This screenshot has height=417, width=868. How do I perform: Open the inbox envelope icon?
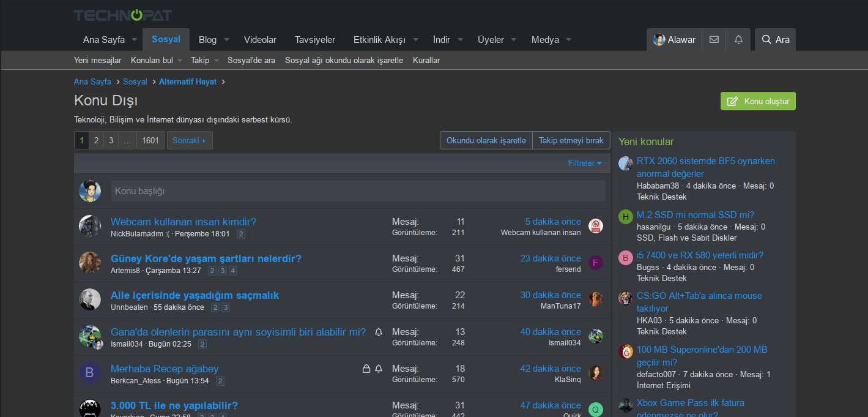714,40
